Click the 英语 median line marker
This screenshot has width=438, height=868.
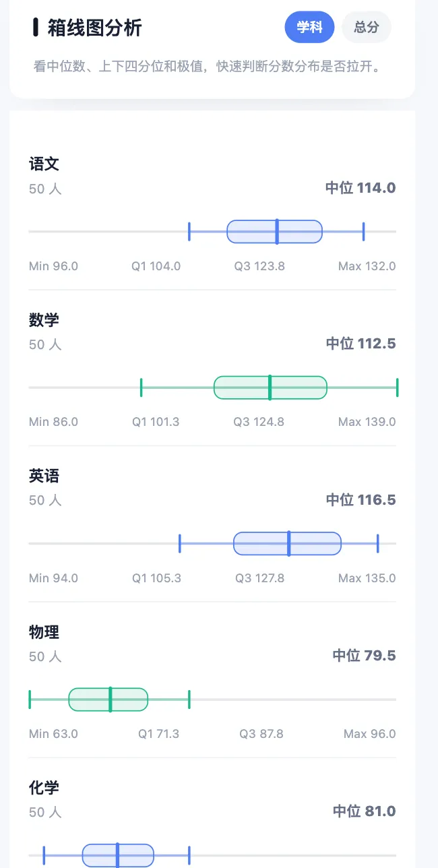289,543
